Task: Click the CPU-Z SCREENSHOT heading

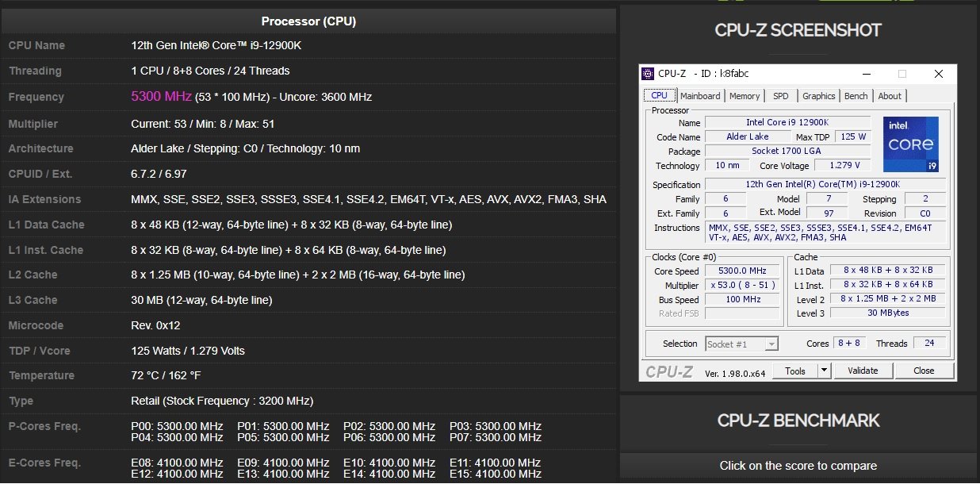Action: 798,30
